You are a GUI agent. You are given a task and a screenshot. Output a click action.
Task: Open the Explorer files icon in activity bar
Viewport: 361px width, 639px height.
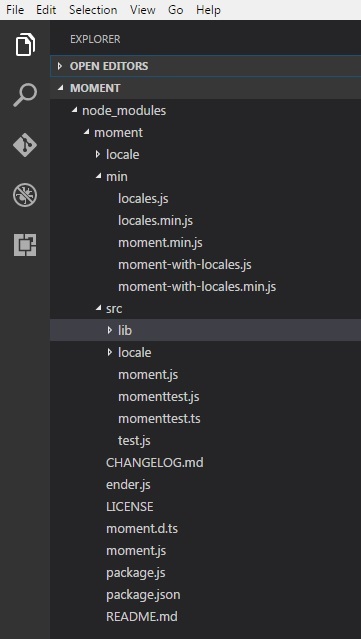pyautogui.click(x=25, y=44)
